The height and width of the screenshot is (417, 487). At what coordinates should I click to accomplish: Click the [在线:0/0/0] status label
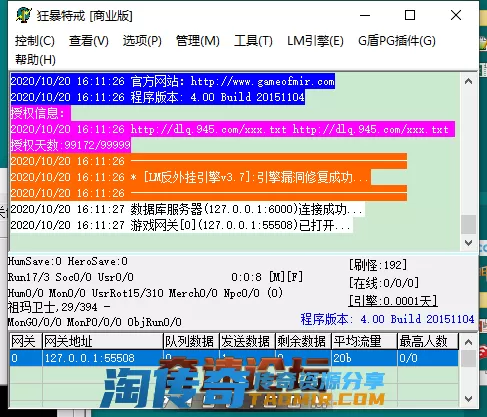384,283
